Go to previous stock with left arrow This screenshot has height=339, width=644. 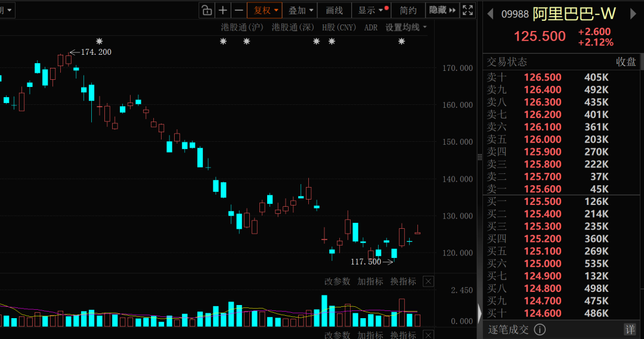click(490, 14)
